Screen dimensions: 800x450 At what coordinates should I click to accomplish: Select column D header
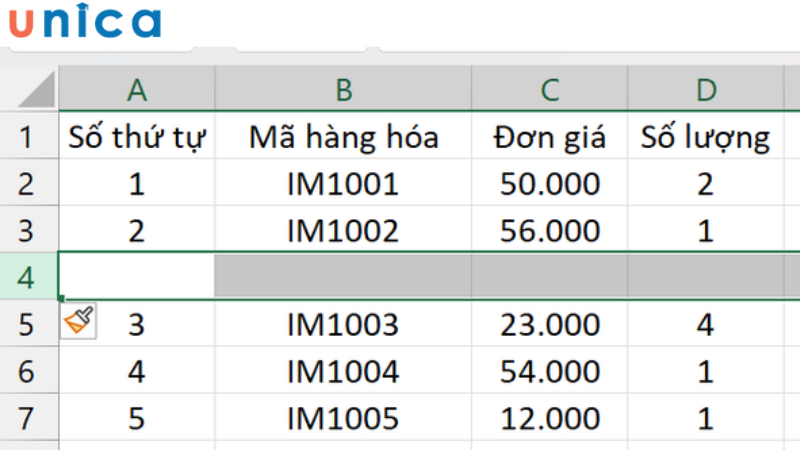(x=706, y=89)
